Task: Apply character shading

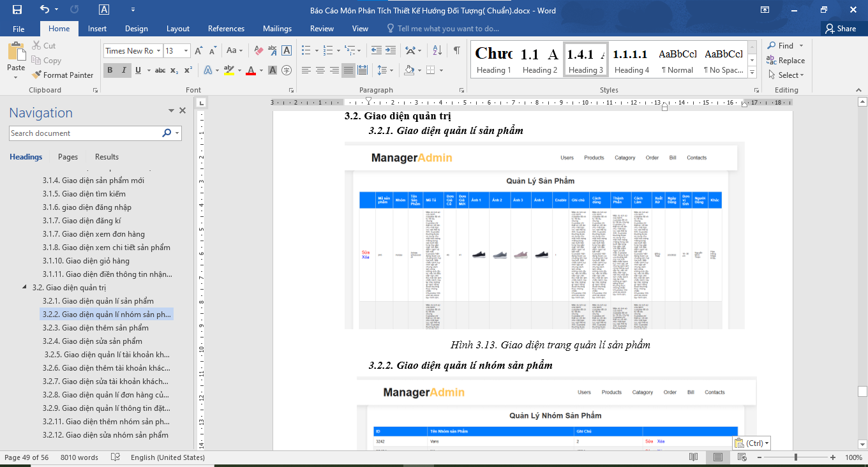Action: pos(273,70)
